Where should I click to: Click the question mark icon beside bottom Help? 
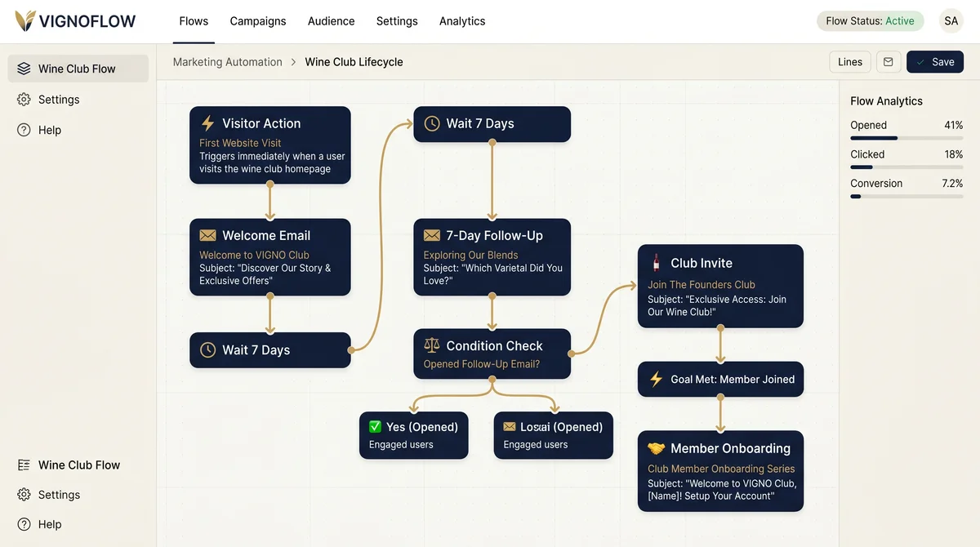click(x=24, y=524)
